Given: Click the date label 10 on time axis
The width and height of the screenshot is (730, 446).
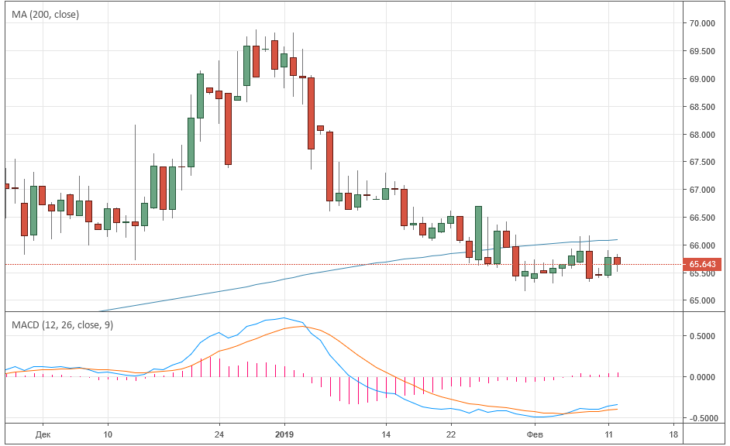Looking at the screenshot, I should pos(108,435).
